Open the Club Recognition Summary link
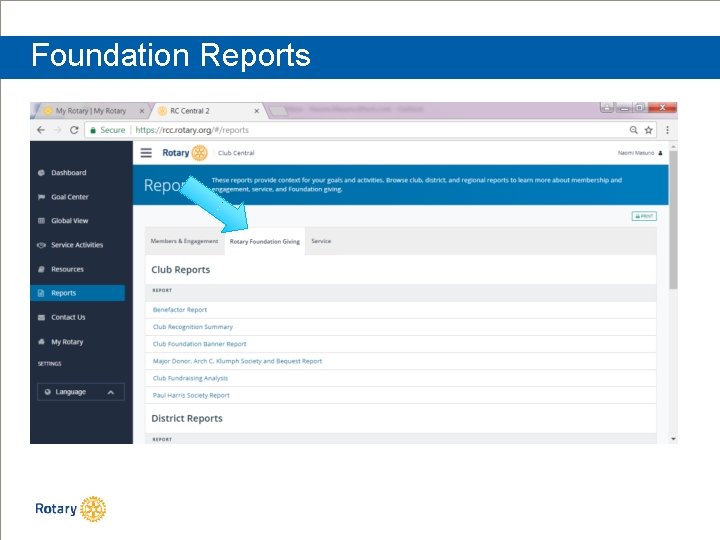The height and width of the screenshot is (540, 720). point(193,327)
